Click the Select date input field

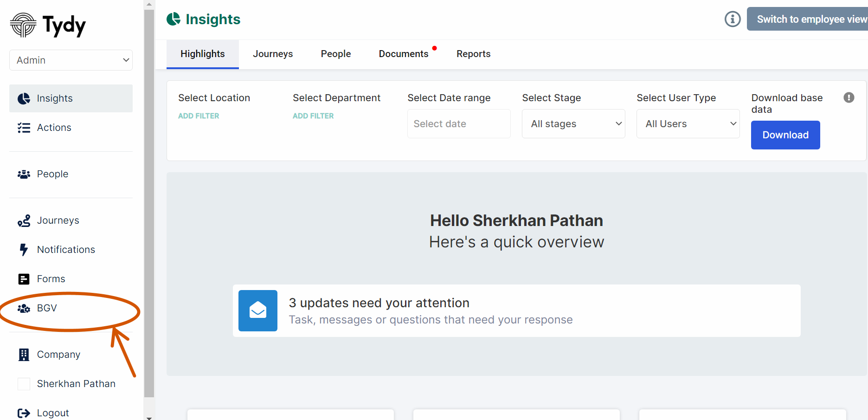pyautogui.click(x=459, y=124)
